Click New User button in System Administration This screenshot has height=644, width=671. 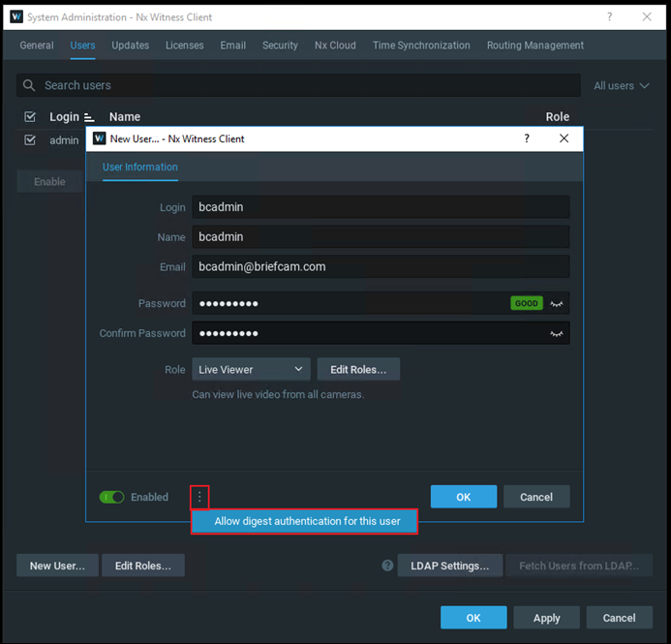click(x=57, y=566)
